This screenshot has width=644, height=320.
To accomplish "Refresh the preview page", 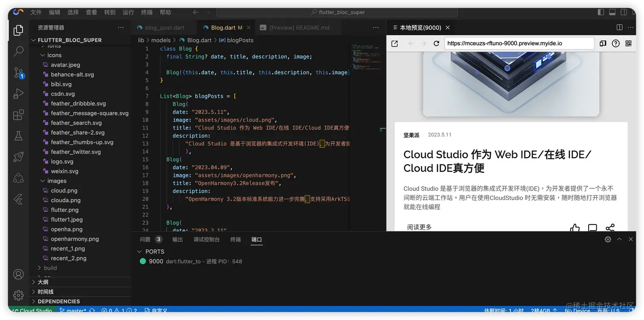I will point(436,43).
